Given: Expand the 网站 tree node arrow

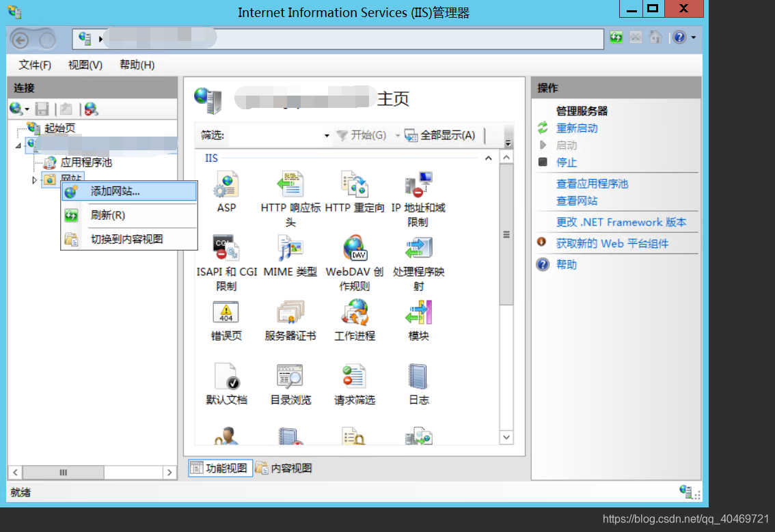Looking at the screenshot, I should (34, 180).
